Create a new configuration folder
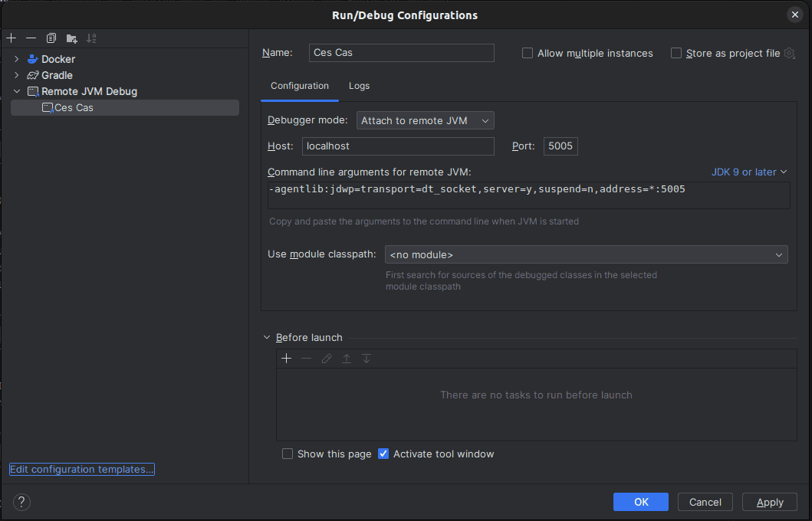Screen dimensions: 812x521 click(71, 38)
